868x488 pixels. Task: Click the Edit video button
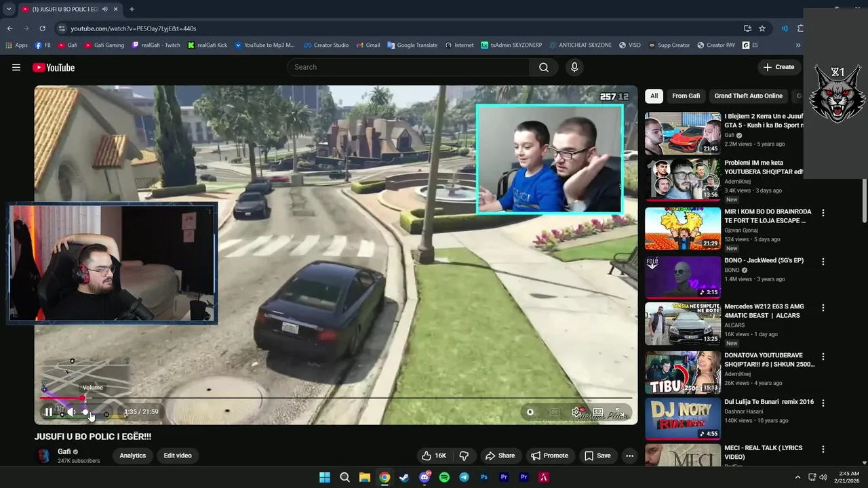click(178, 455)
